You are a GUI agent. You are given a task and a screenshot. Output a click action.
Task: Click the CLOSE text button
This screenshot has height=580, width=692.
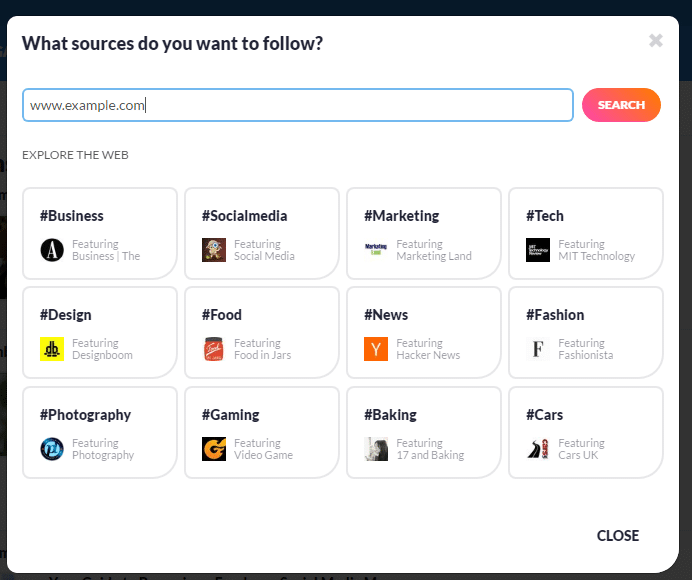pyautogui.click(x=618, y=535)
